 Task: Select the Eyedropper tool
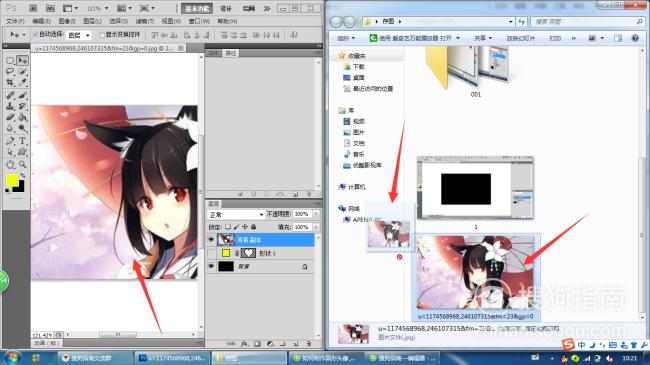click(23, 83)
